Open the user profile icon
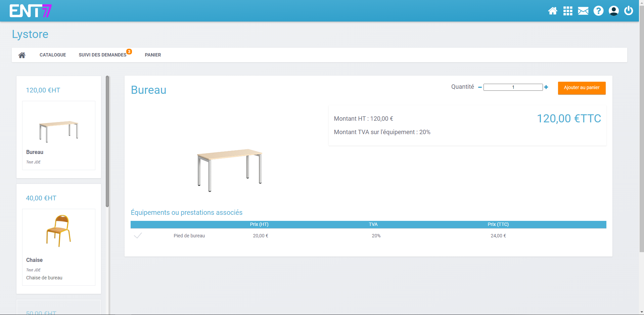The image size is (644, 315). 613,11
